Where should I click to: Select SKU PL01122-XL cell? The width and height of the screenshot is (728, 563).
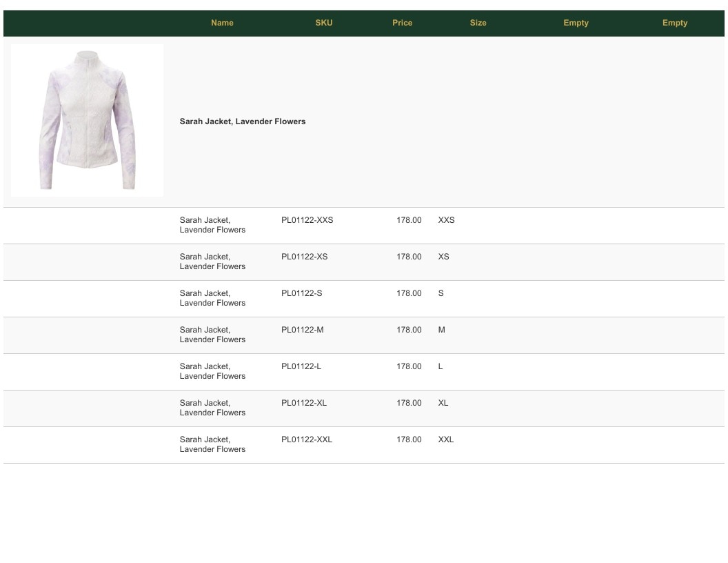(x=303, y=403)
